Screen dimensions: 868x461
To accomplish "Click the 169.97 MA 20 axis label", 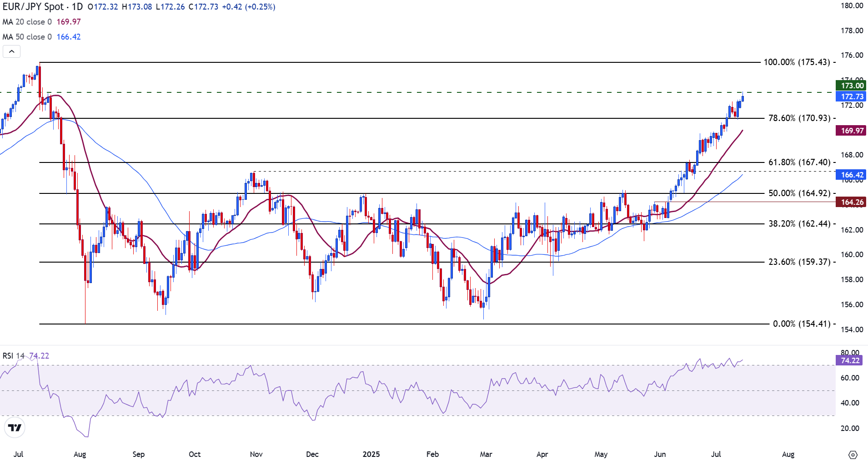I will point(851,131).
